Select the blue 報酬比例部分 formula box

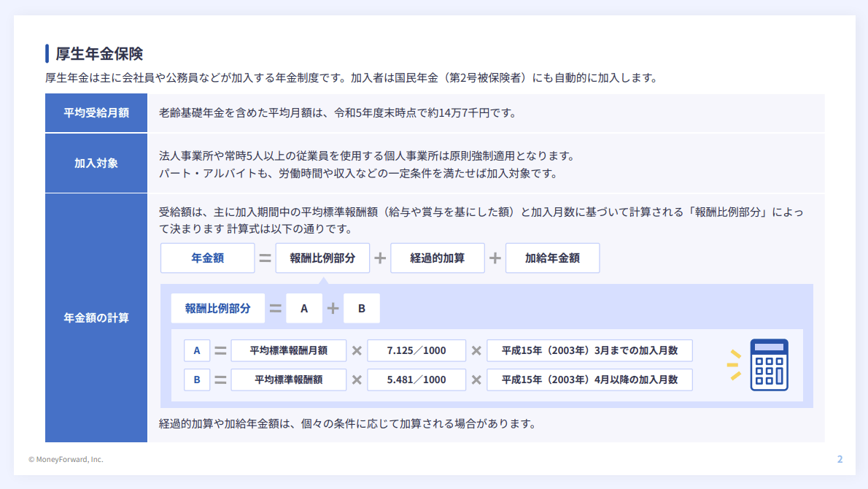(217, 308)
